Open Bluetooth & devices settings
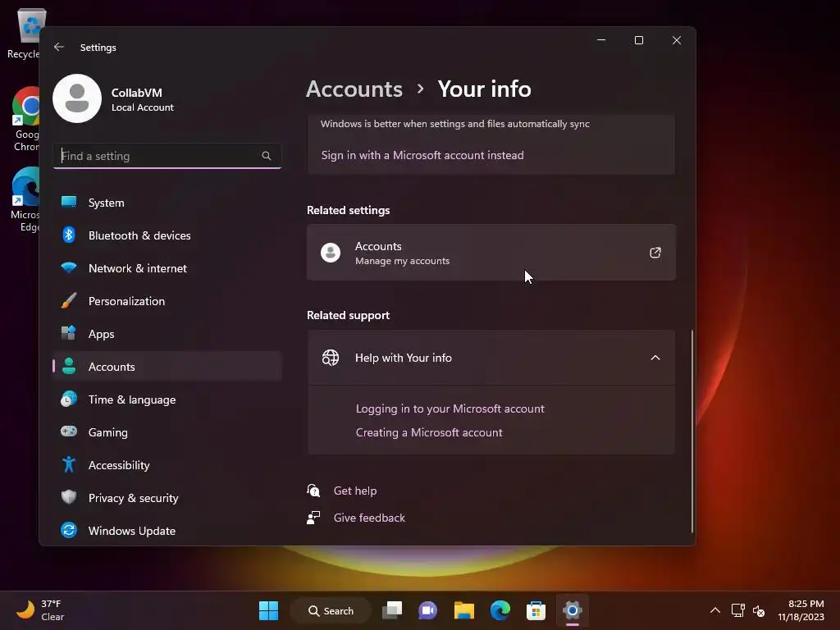 point(167,235)
